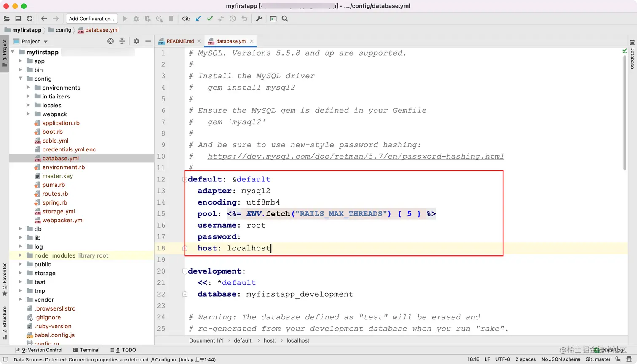Toggle the Z: Structure side panel

pyautogui.click(x=5, y=323)
